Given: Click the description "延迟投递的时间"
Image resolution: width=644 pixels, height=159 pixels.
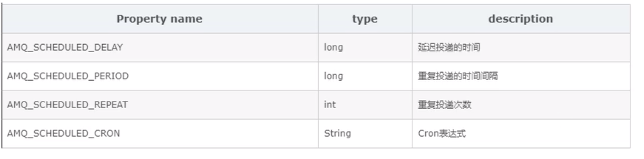Looking at the screenshot, I should (x=449, y=47).
